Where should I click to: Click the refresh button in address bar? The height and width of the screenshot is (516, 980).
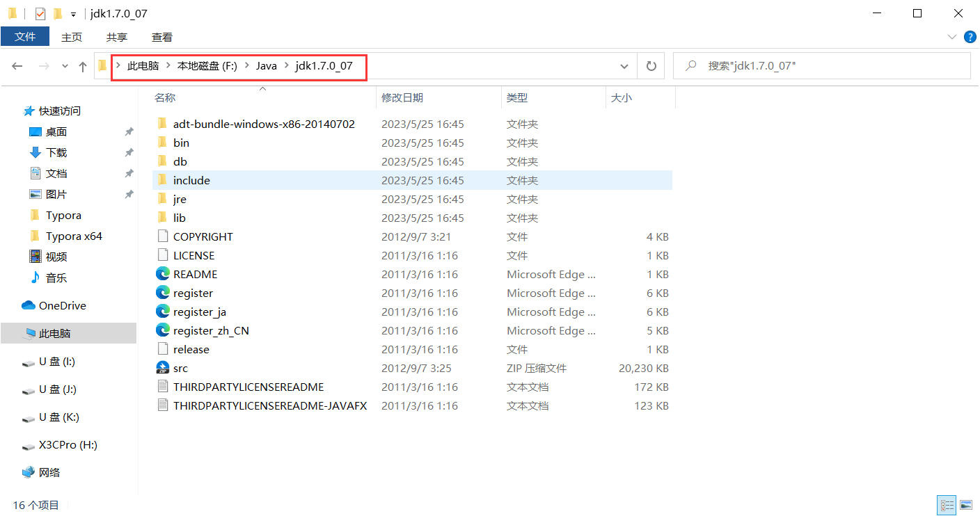coord(651,65)
